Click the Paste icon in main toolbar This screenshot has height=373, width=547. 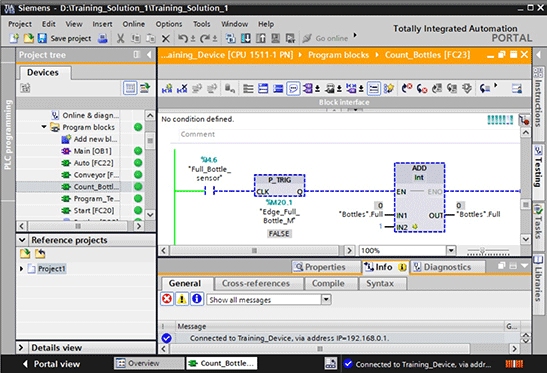[x=151, y=38]
